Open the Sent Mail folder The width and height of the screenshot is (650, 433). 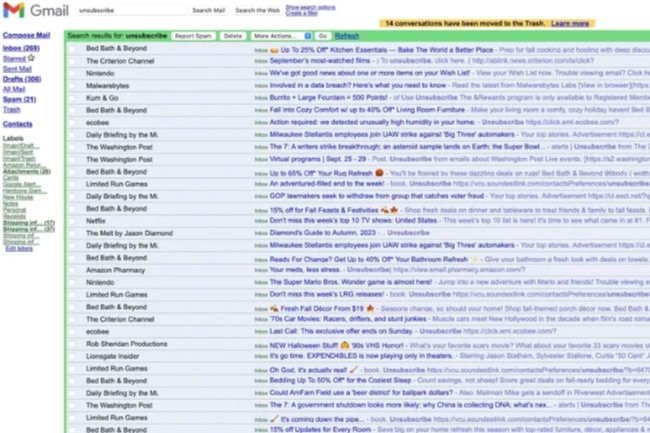[x=17, y=69]
